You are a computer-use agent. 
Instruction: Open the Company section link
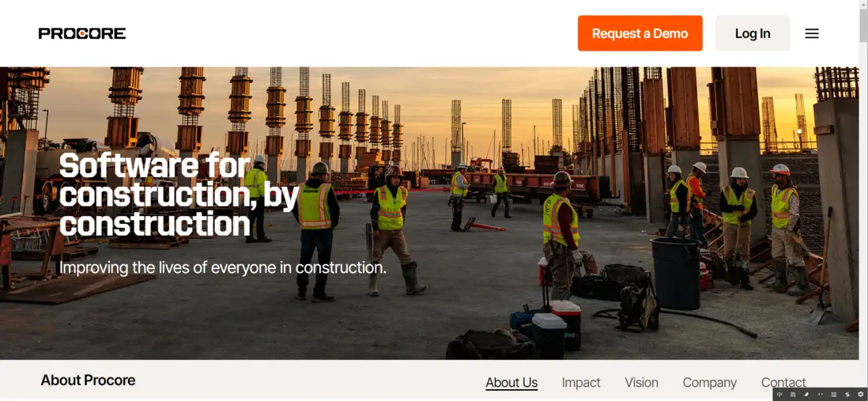[x=709, y=383]
